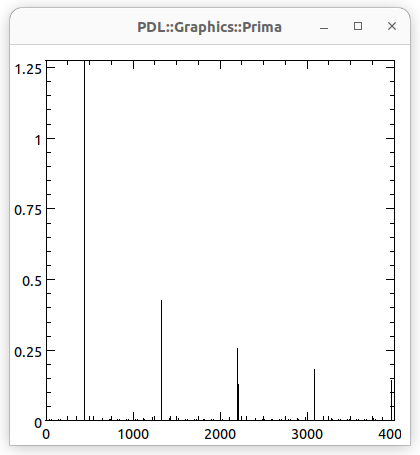Maximize the PDL::Graphics::Prima window
420x455 pixels.
[x=358, y=26]
